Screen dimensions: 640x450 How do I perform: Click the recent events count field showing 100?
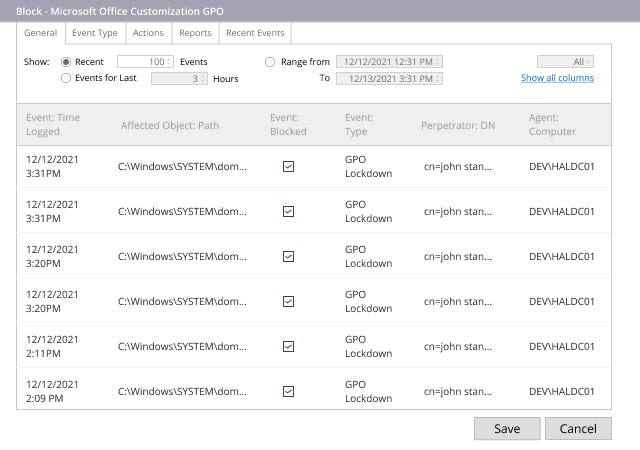point(146,62)
